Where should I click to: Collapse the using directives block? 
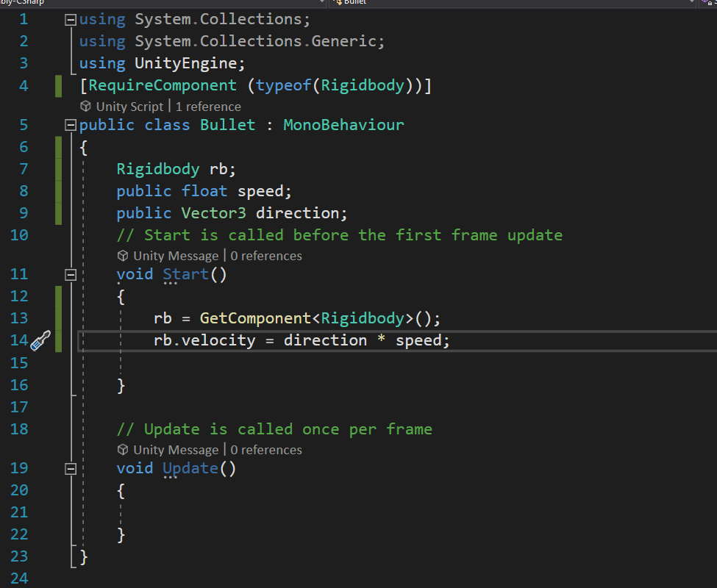tap(71, 20)
